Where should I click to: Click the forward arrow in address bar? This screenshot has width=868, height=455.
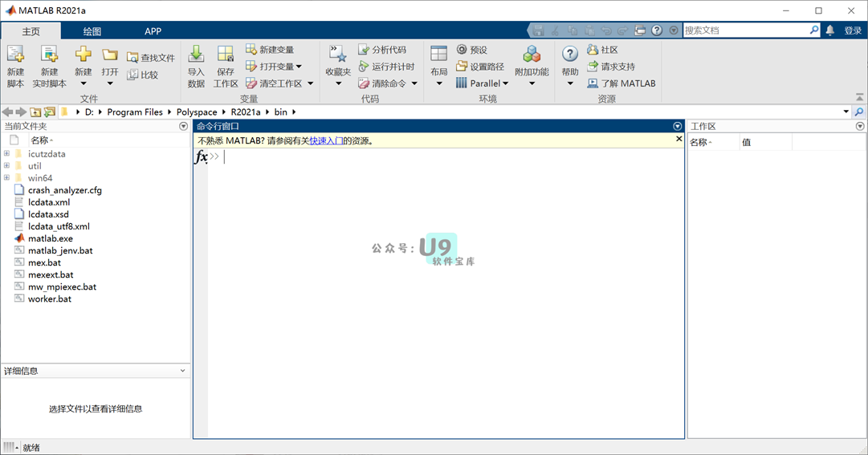21,112
